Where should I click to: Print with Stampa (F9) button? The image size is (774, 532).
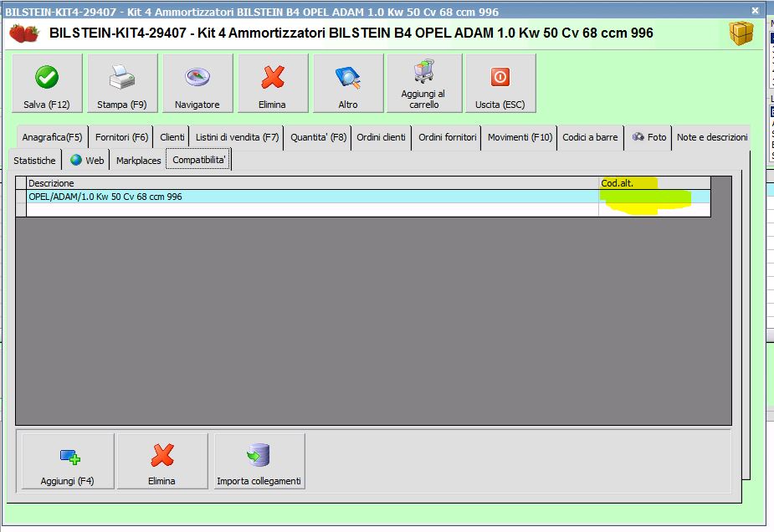(x=122, y=83)
